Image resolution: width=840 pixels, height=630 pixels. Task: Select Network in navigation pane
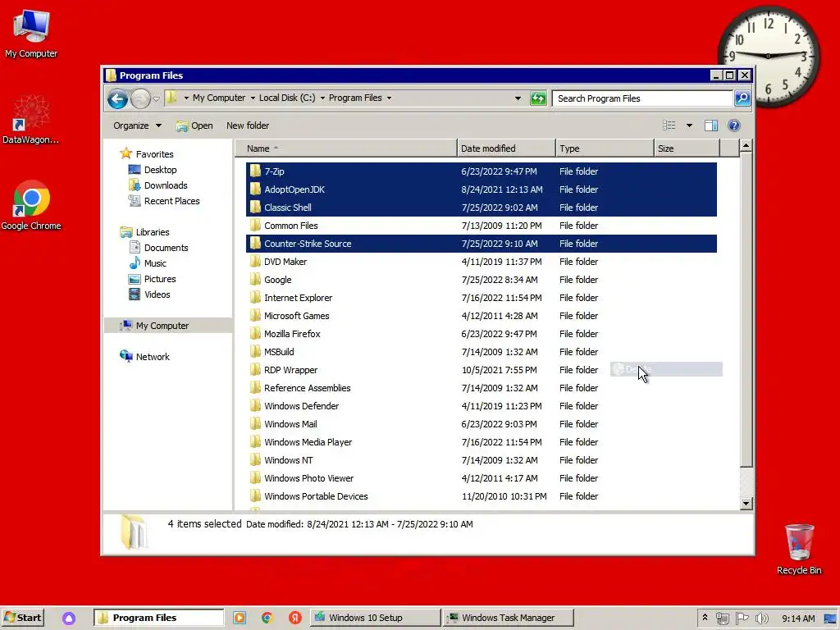pos(144,356)
